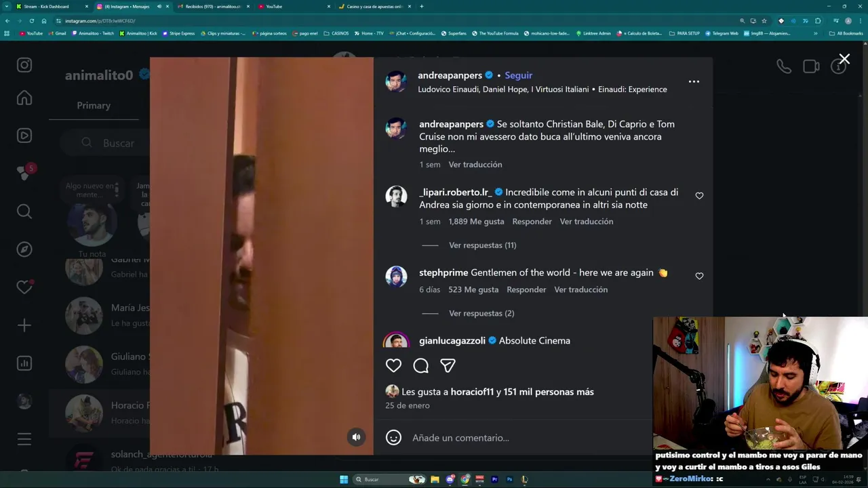Expand 'Ver respuestas (2)'
This screenshot has width=868, height=488.
481,313
